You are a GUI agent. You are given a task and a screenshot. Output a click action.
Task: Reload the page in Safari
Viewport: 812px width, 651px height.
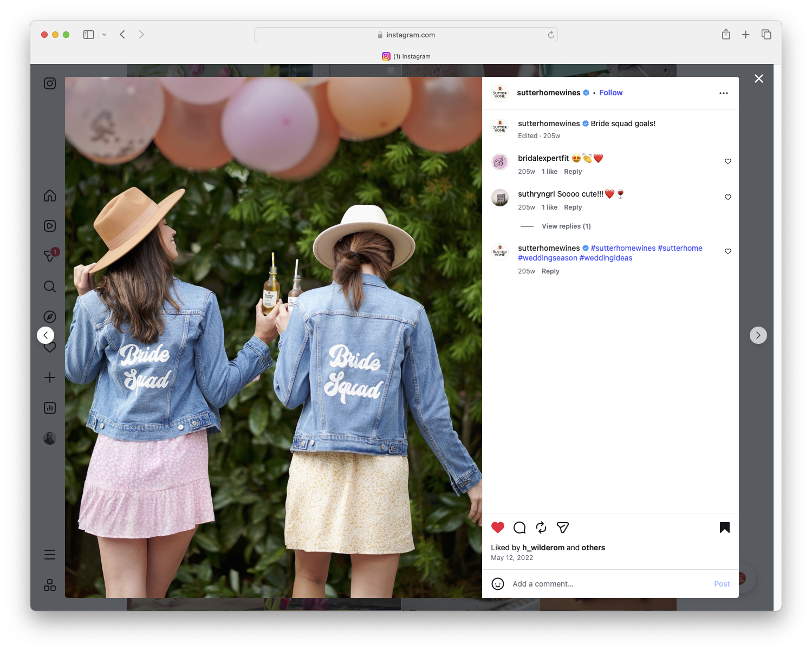pyautogui.click(x=551, y=35)
